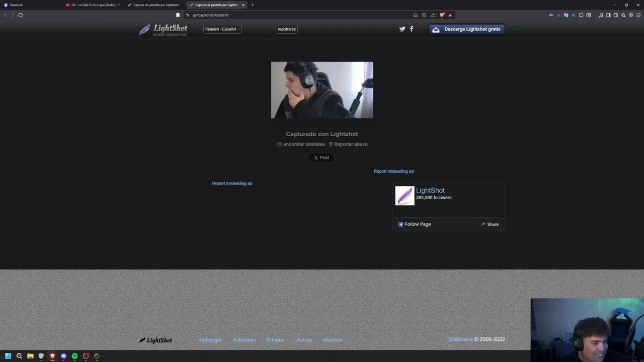The image size is (644, 362).
Task: Open Spotify from taskbar
Action: [x=74, y=356]
